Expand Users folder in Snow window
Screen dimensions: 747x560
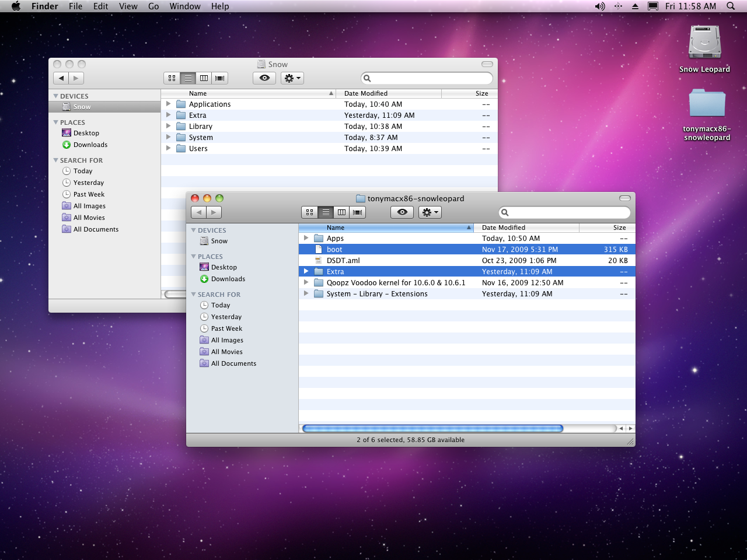point(168,148)
